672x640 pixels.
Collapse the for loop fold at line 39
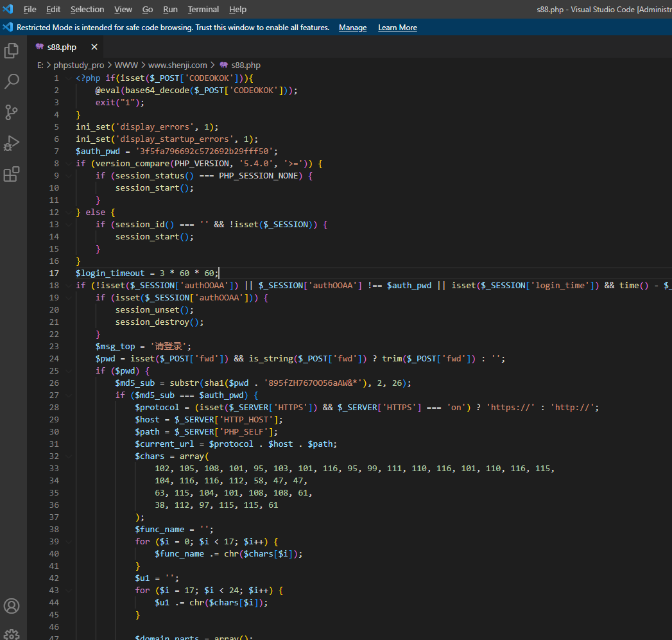pyautogui.click(x=69, y=541)
